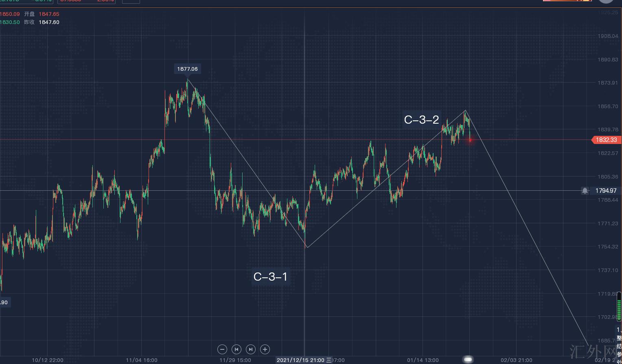Select the C-3-2 wave annotation label
Screen dimensions: 622x364
pyautogui.click(x=421, y=119)
